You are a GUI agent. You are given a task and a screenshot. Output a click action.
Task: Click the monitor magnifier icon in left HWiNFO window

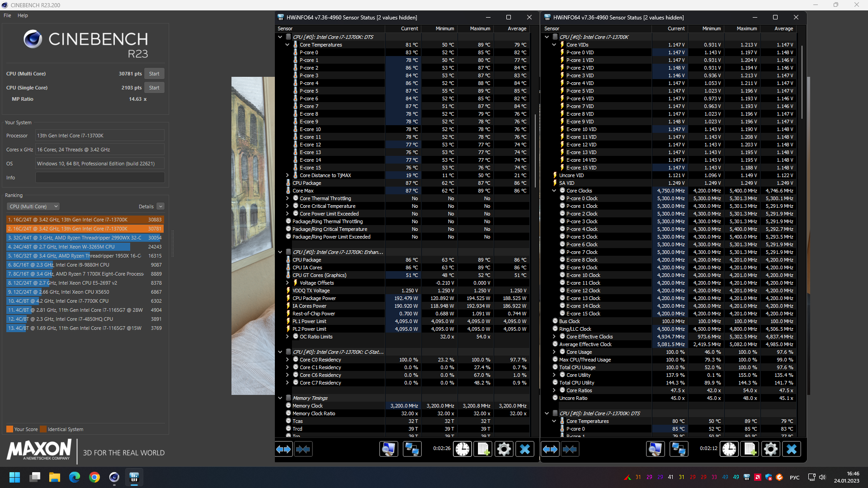[388, 449]
